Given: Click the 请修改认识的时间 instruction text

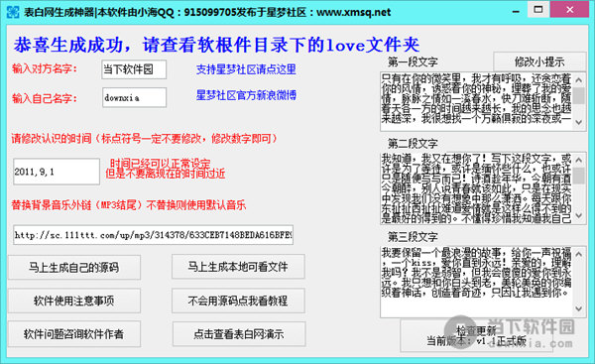Looking at the screenshot, I should coord(144,138).
